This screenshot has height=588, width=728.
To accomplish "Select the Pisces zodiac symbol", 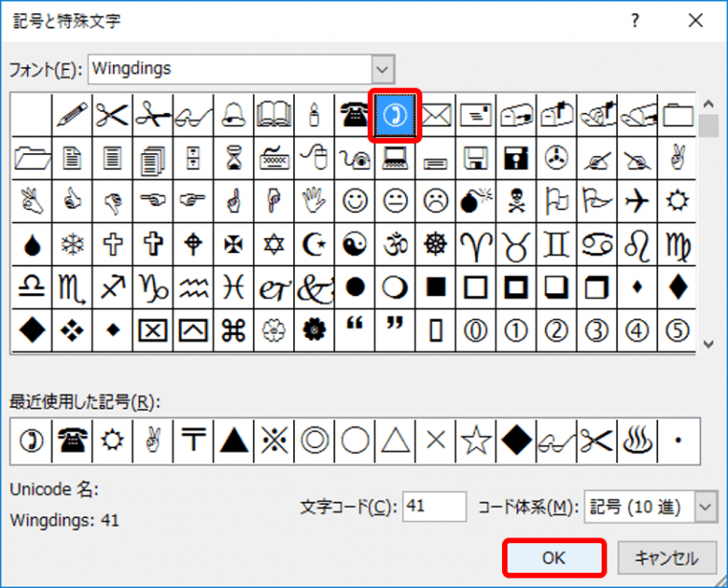I will (234, 287).
